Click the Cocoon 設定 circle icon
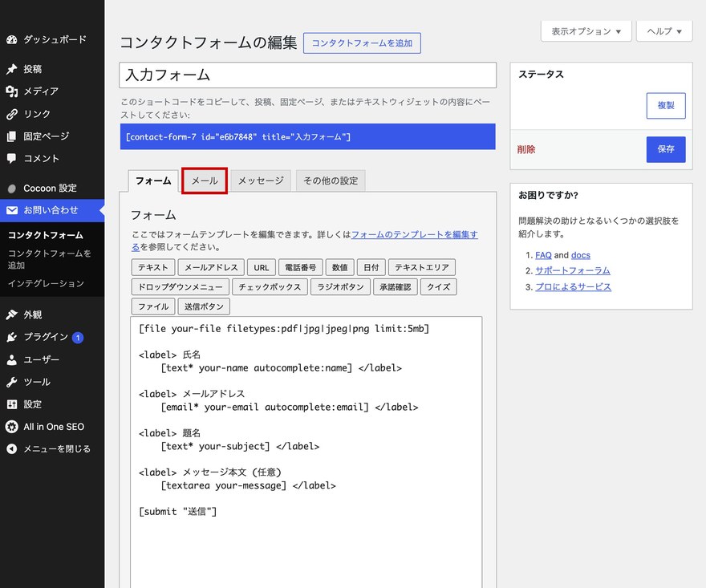 click(x=12, y=189)
